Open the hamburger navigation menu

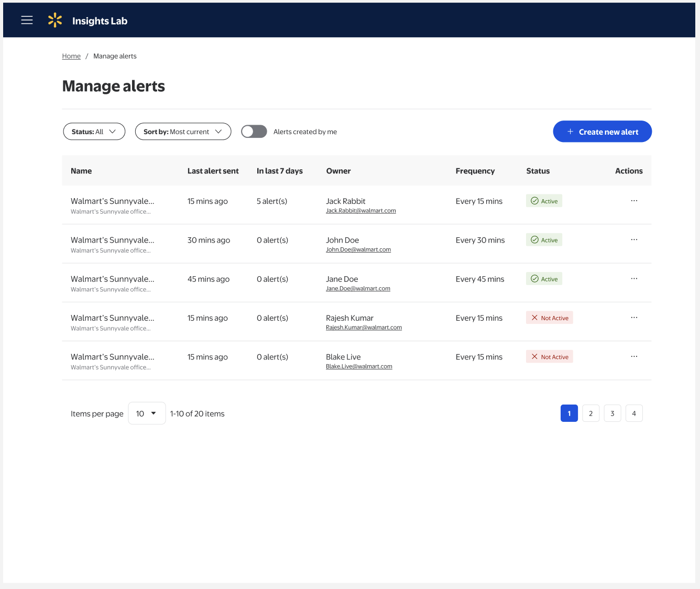point(27,20)
